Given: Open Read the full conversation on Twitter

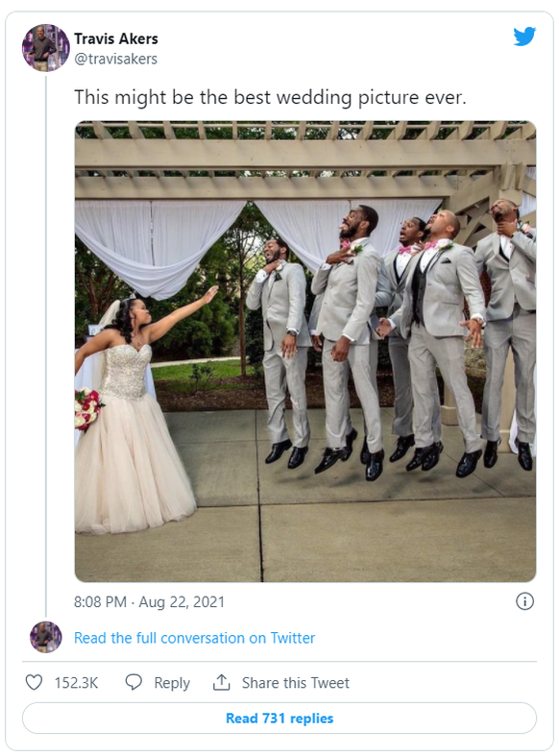Looking at the screenshot, I should [194, 638].
